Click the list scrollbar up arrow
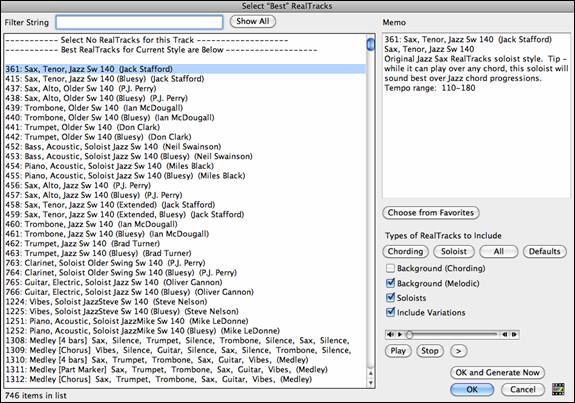The image size is (575, 403). (x=370, y=373)
